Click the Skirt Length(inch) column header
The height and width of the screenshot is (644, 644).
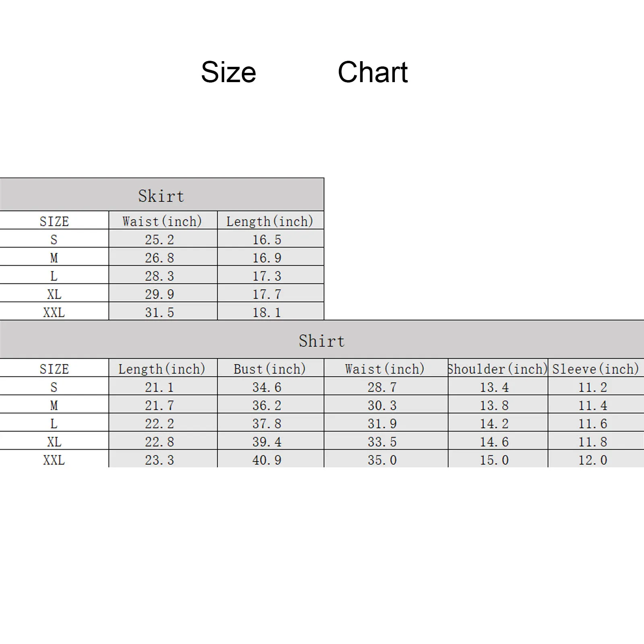[x=270, y=221]
